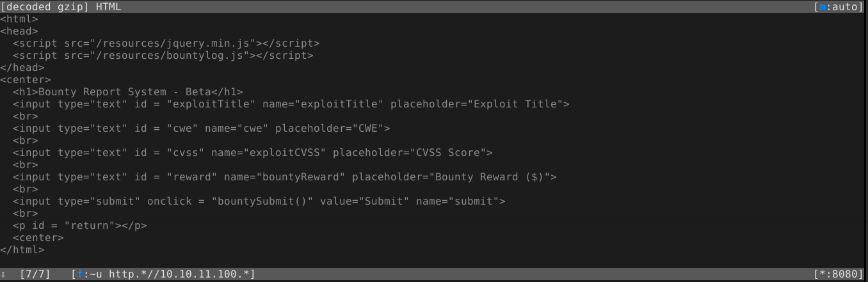This screenshot has width=868, height=282.
Task: Click the 'CWE' placeholder input line
Action: point(201,129)
